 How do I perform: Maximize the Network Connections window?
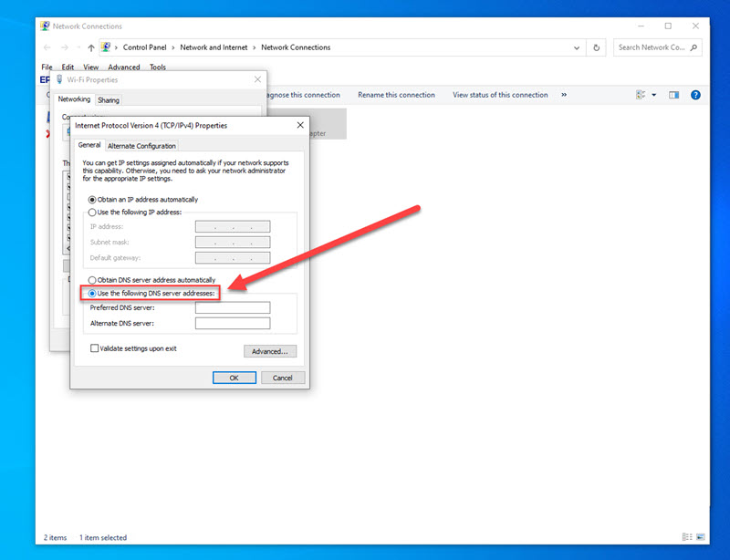click(x=668, y=26)
